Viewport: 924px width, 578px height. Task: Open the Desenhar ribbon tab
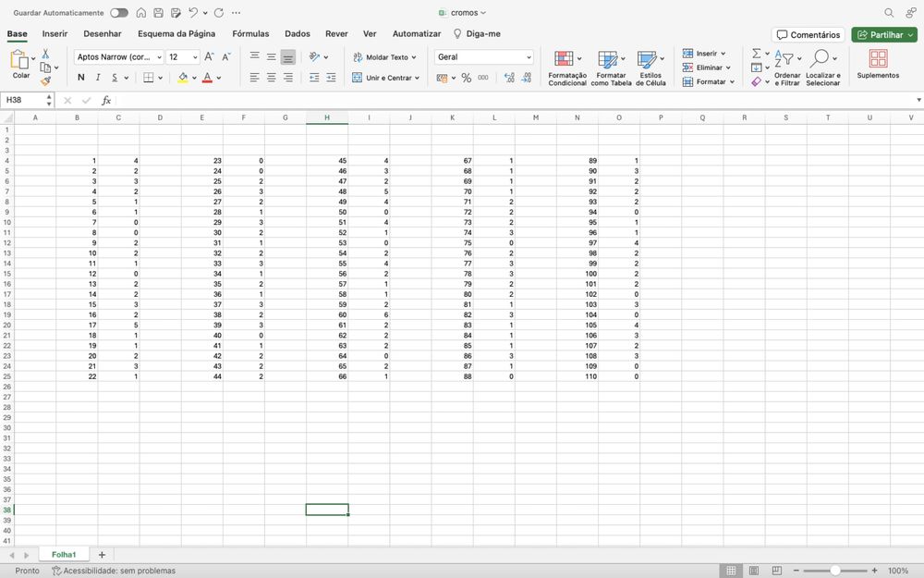click(x=103, y=33)
